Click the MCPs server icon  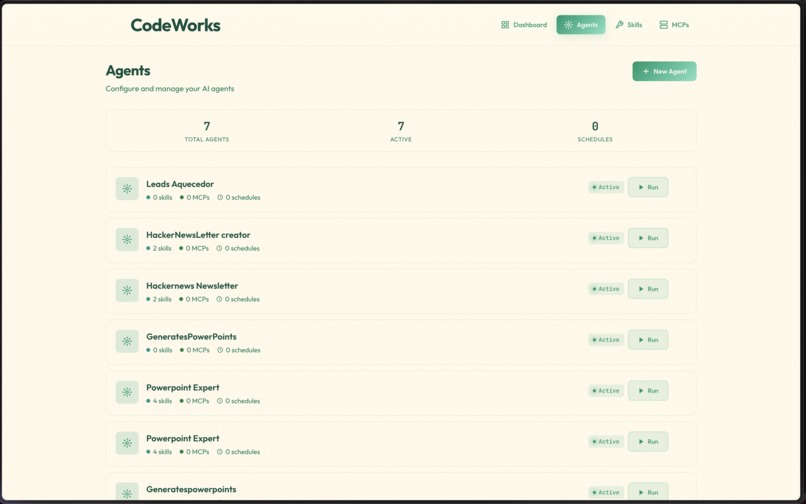pyautogui.click(x=664, y=25)
